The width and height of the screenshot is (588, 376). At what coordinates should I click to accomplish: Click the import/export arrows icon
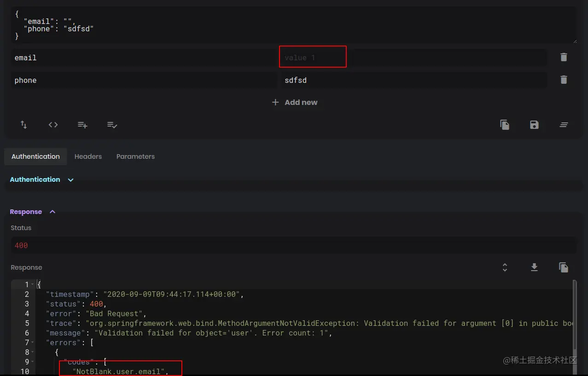click(x=24, y=125)
